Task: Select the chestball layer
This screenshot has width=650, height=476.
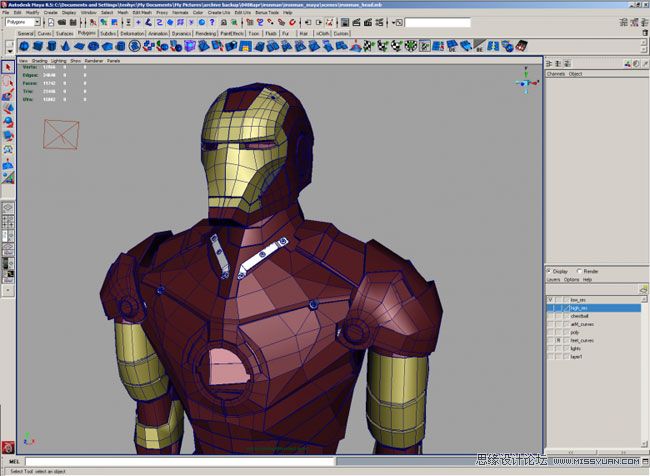Action: click(580, 316)
